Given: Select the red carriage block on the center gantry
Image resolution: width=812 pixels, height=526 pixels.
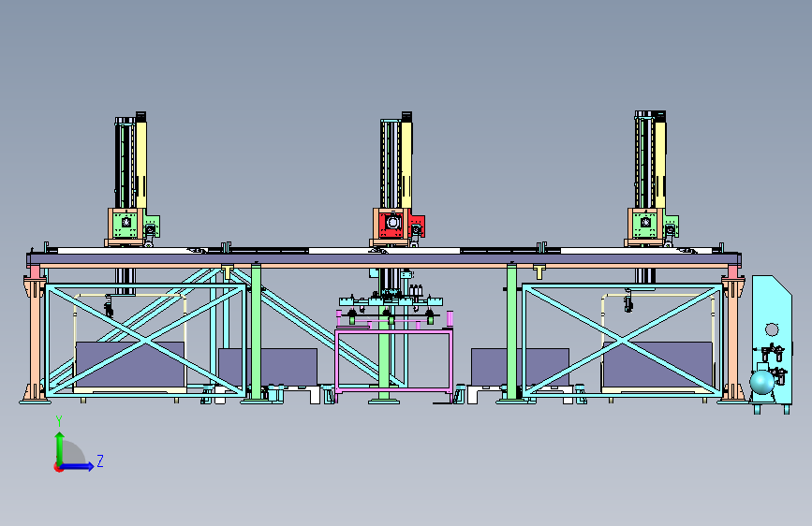Looking at the screenshot, I should coord(392,224).
